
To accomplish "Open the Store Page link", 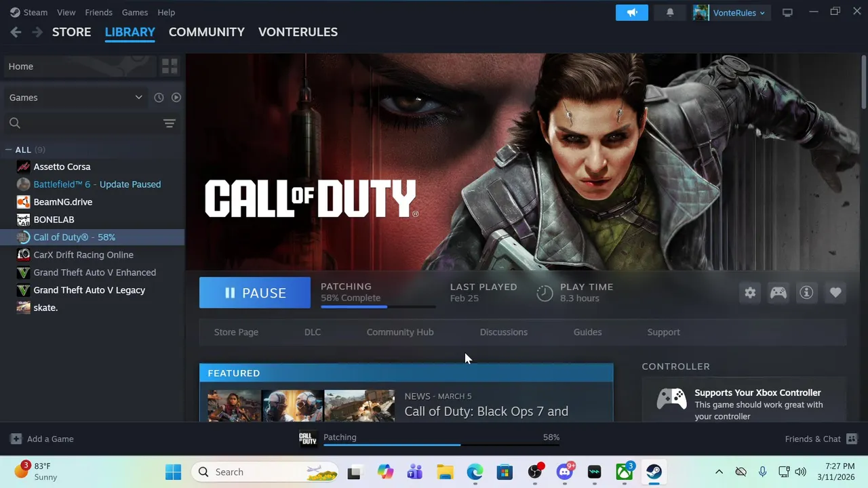I will point(236,332).
